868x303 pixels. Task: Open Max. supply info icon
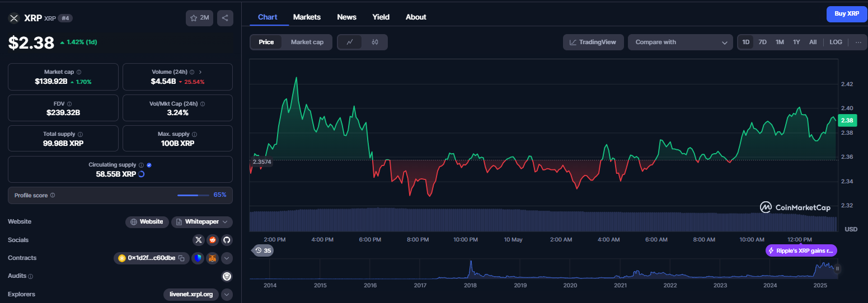pos(194,134)
